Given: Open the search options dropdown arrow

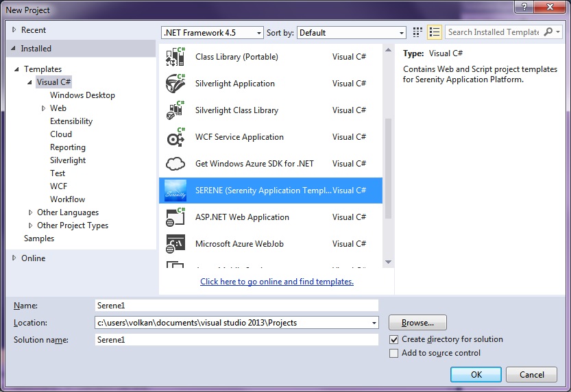Looking at the screenshot, I should [x=558, y=32].
